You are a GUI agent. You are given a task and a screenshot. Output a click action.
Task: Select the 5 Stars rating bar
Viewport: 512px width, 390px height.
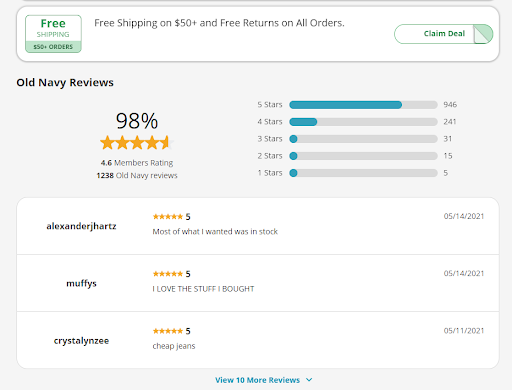pyautogui.click(x=363, y=105)
